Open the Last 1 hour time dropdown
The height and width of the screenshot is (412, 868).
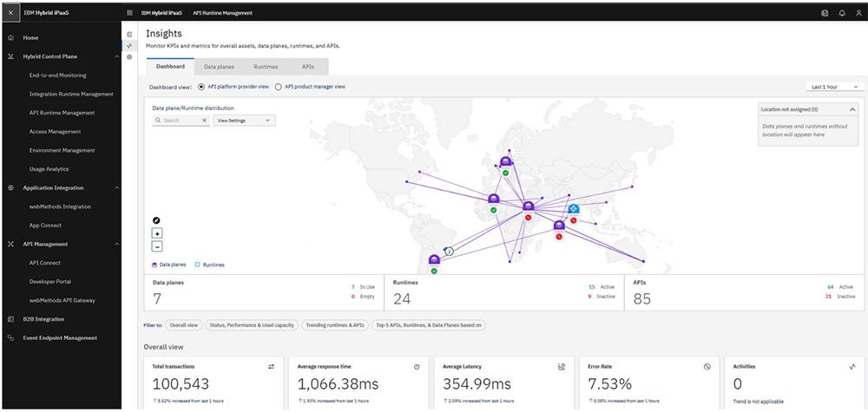(834, 87)
